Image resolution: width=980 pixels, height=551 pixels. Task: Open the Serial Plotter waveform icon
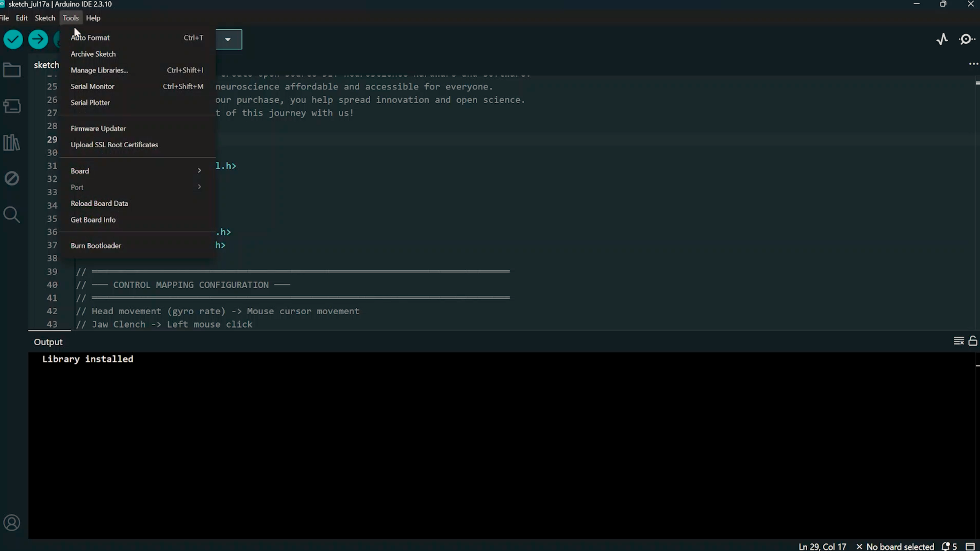tap(942, 39)
